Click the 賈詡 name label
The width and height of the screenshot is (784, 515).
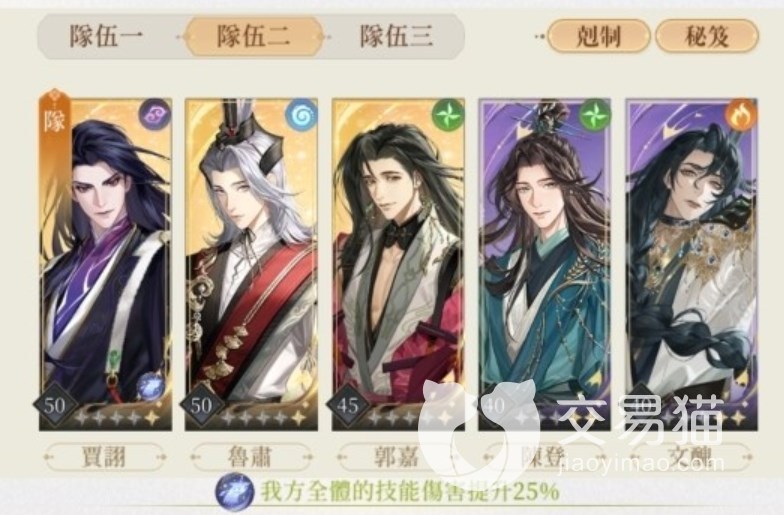[104, 456]
